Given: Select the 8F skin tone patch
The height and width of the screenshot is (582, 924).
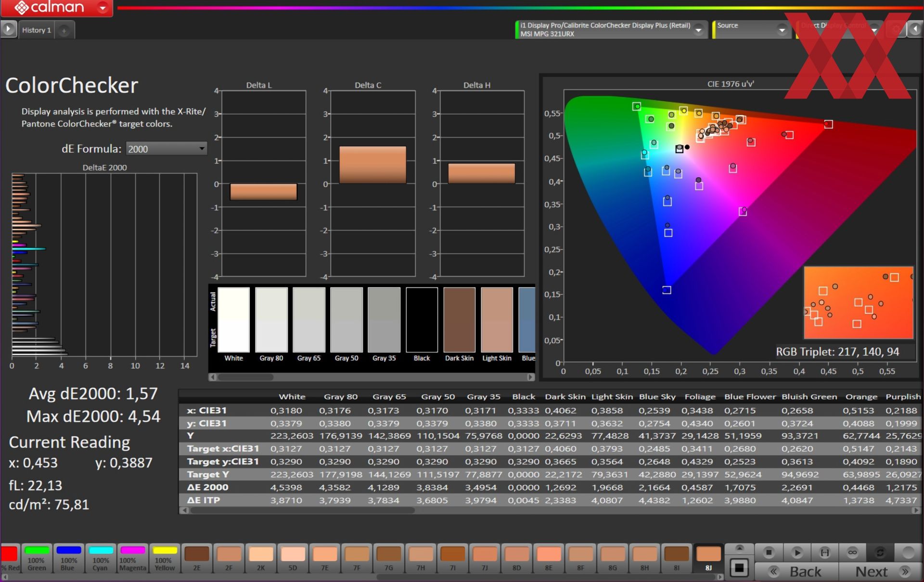Looking at the screenshot, I should pos(580,558).
